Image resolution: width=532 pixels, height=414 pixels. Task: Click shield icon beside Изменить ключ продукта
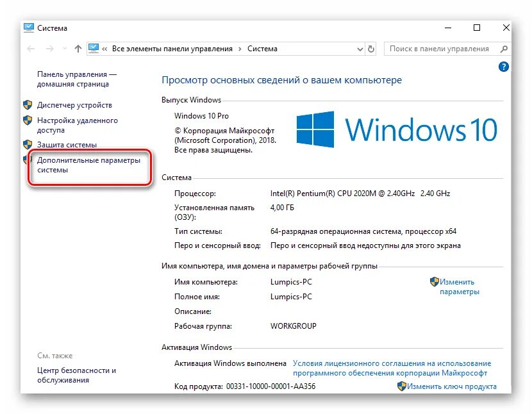(402, 386)
